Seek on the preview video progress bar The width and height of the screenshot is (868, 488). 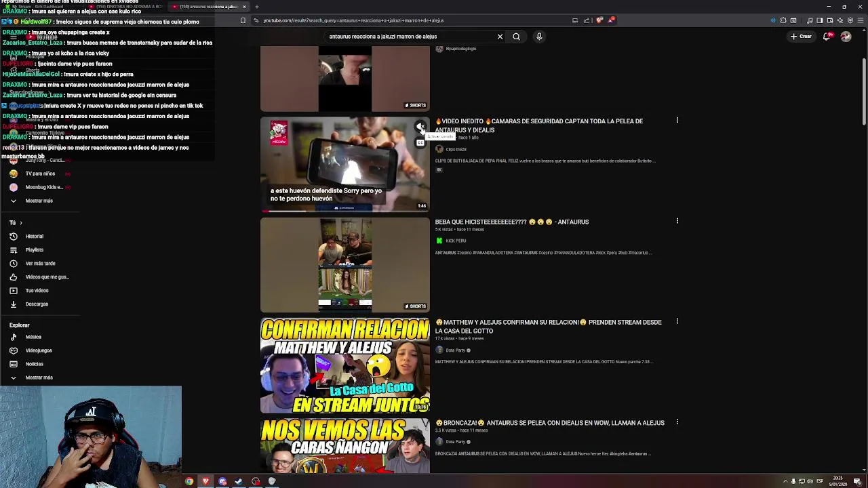coord(345,211)
